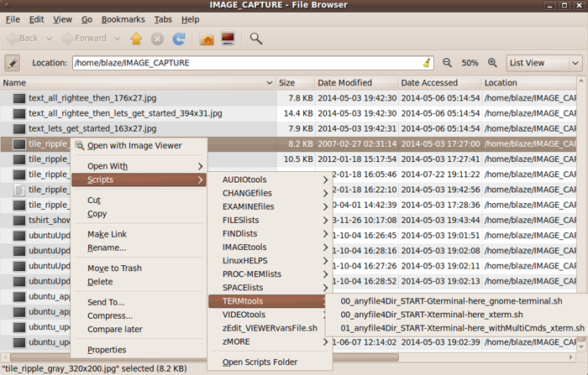The width and height of the screenshot is (588, 375).
Task: Click Scripts in the context menu
Action: coord(139,180)
